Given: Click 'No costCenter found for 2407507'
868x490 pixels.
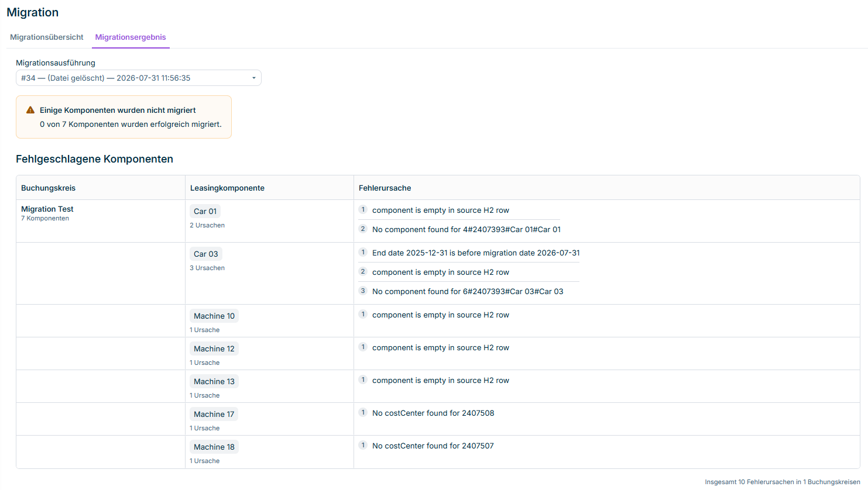Looking at the screenshot, I should [x=433, y=446].
